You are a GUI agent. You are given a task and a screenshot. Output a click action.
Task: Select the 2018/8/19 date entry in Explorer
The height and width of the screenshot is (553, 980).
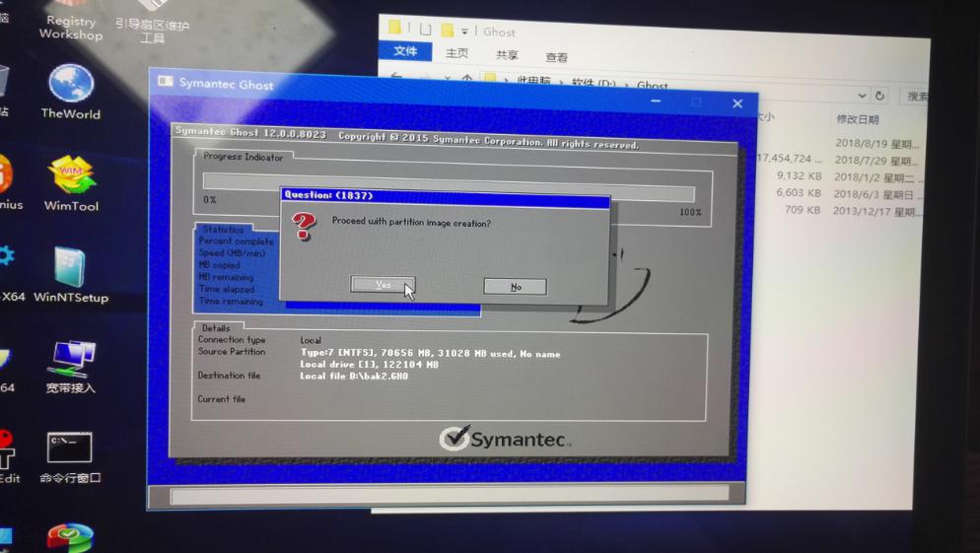[x=876, y=144]
